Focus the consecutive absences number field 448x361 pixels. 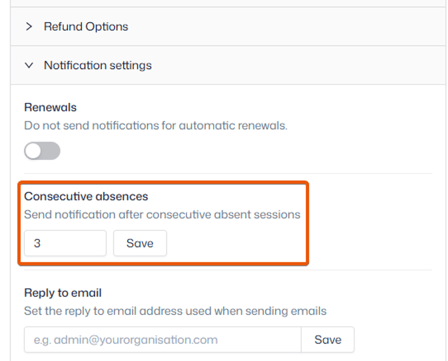point(65,243)
